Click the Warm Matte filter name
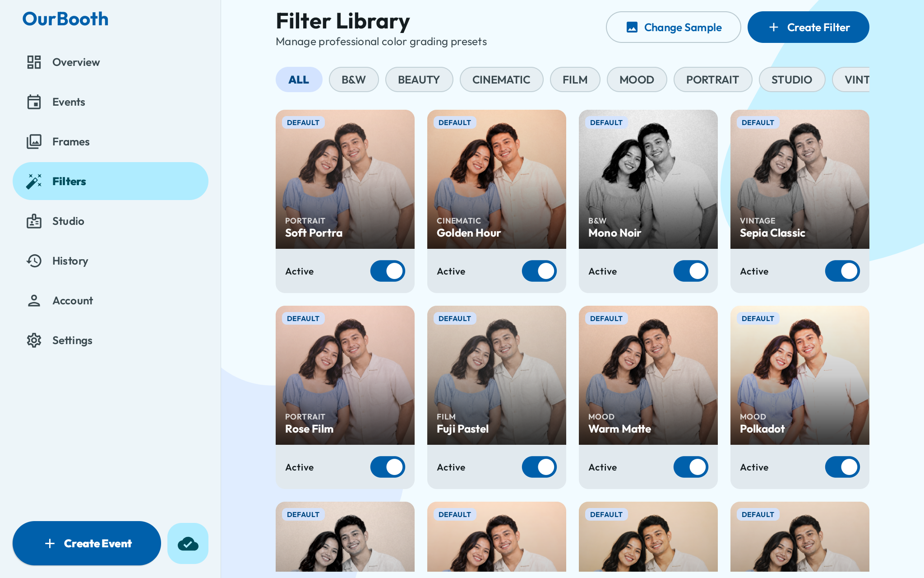The width and height of the screenshot is (924, 578). pos(619,429)
